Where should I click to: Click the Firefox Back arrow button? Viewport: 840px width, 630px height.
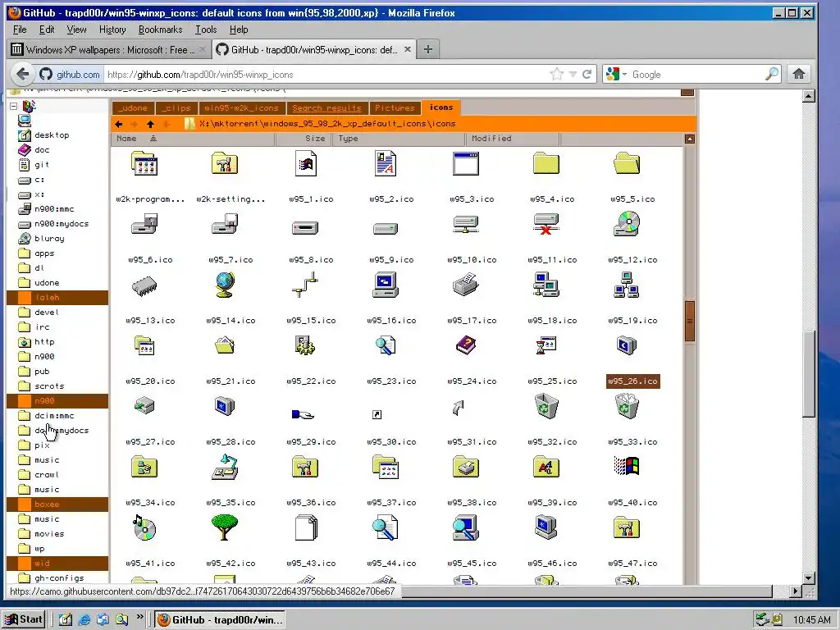point(23,74)
